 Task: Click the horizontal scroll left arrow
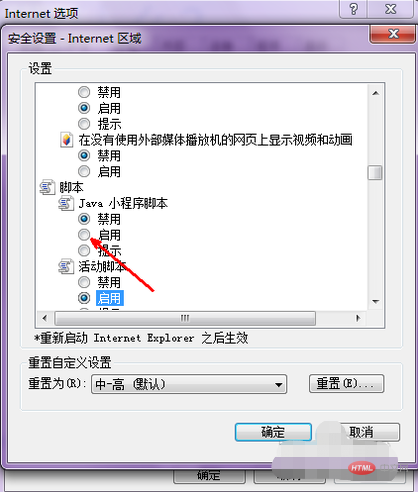click(45, 318)
